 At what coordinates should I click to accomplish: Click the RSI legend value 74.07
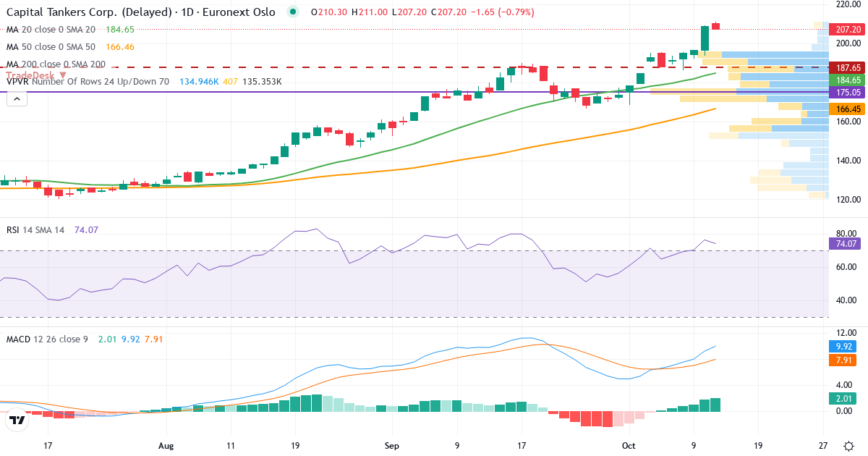tap(85, 229)
